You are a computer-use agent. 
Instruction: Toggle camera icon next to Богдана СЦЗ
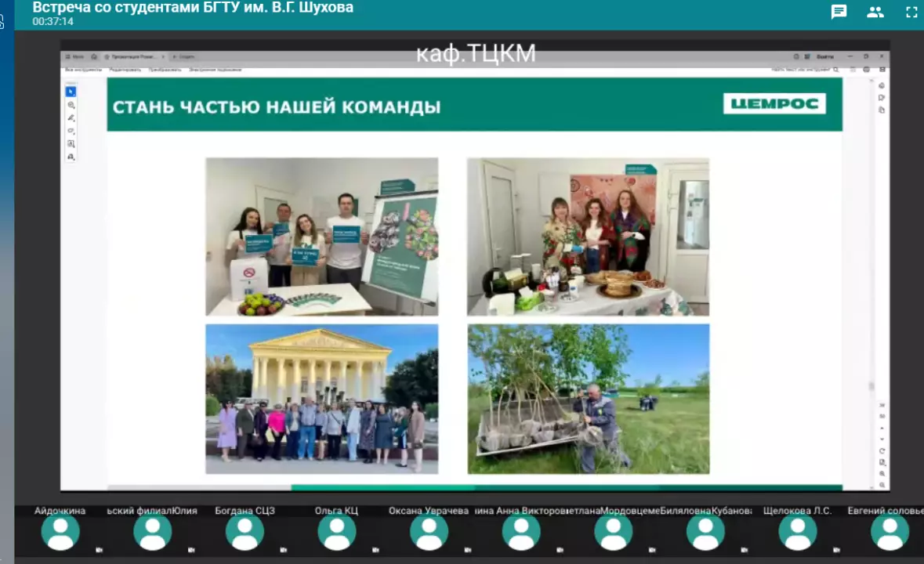point(284,550)
